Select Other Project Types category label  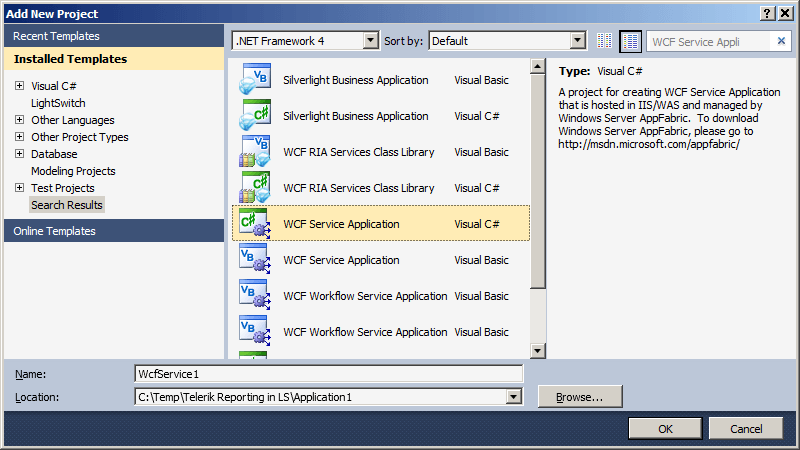(x=80, y=137)
